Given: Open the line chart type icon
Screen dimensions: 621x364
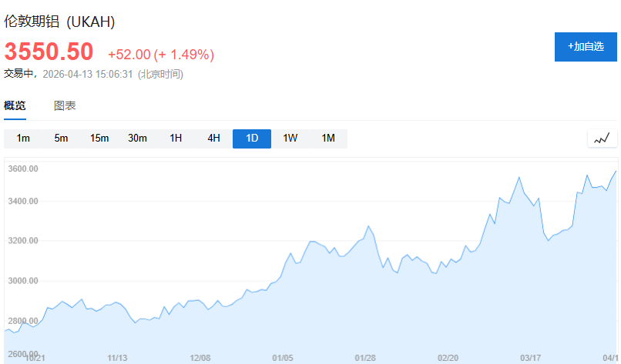Looking at the screenshot, I should 602,139.
